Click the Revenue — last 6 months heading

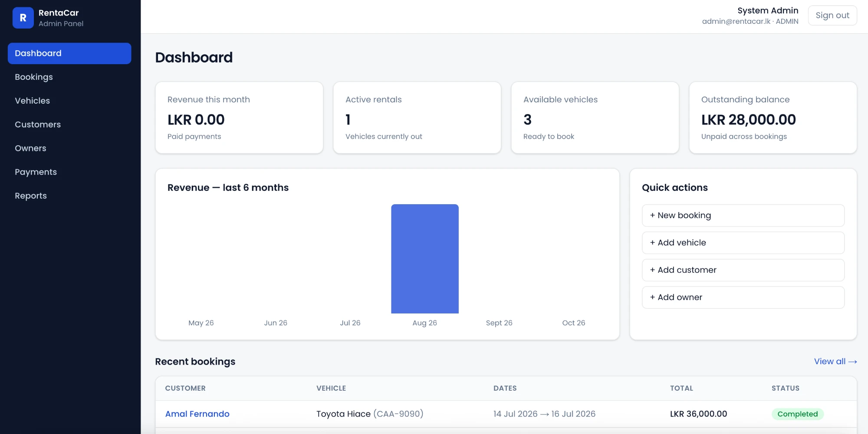228,188
